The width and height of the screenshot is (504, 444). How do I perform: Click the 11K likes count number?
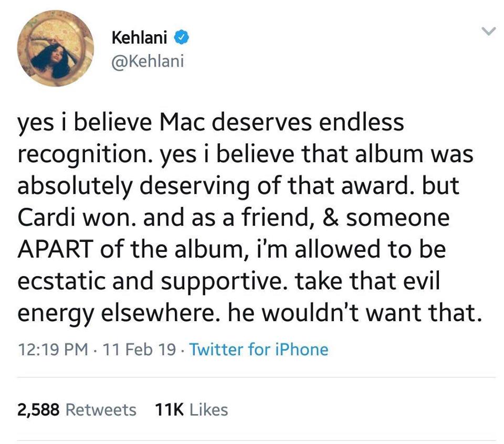pyautogui.click(x=169, y=409)
